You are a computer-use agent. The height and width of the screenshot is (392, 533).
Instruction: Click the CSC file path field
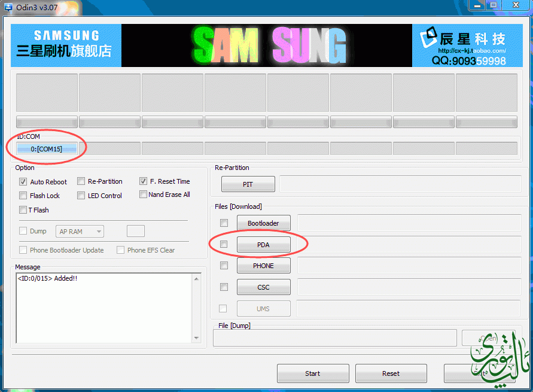409,287
